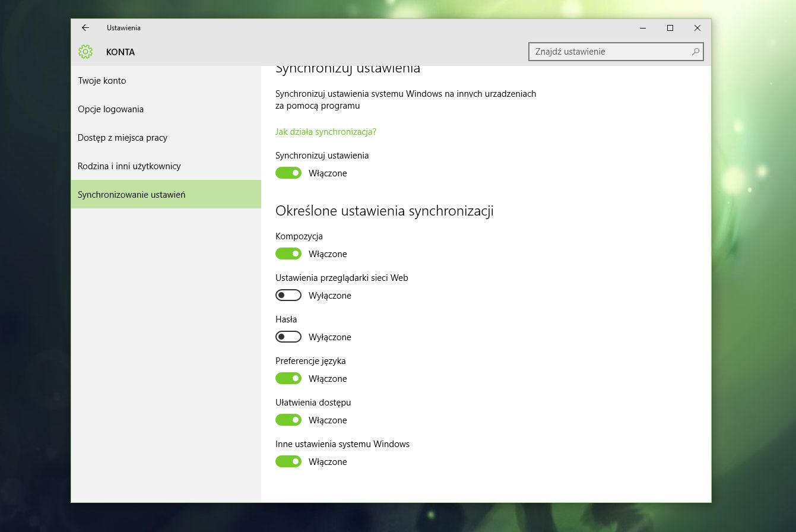Screen dimensions: 796x532
Task: Click the KONTA settings gear icon
Action: [x=85, y=52]
